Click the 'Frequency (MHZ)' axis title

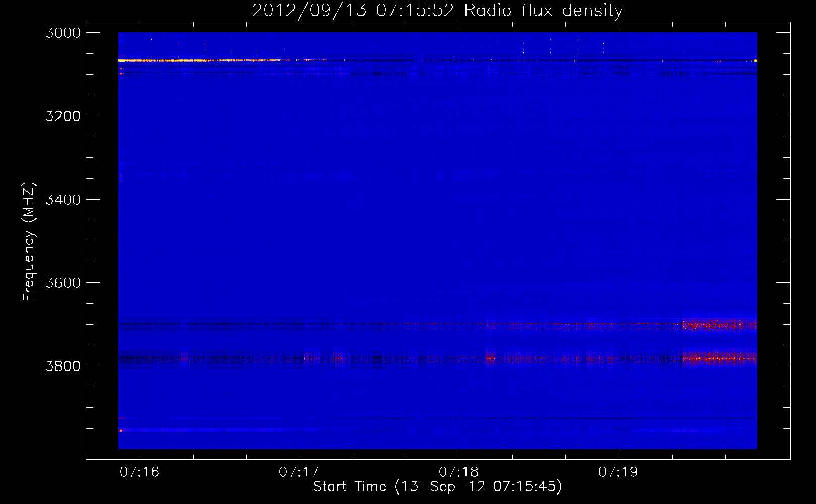[29, 242]
